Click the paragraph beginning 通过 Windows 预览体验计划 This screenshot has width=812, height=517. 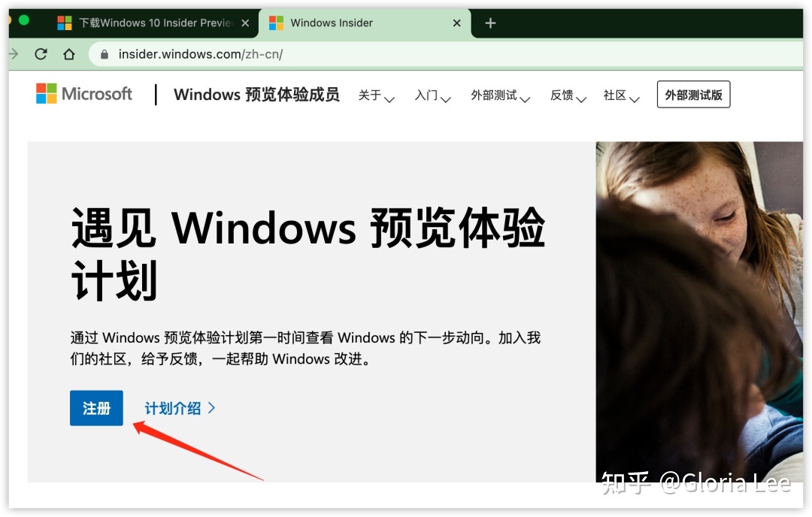(x=305, y=348)
